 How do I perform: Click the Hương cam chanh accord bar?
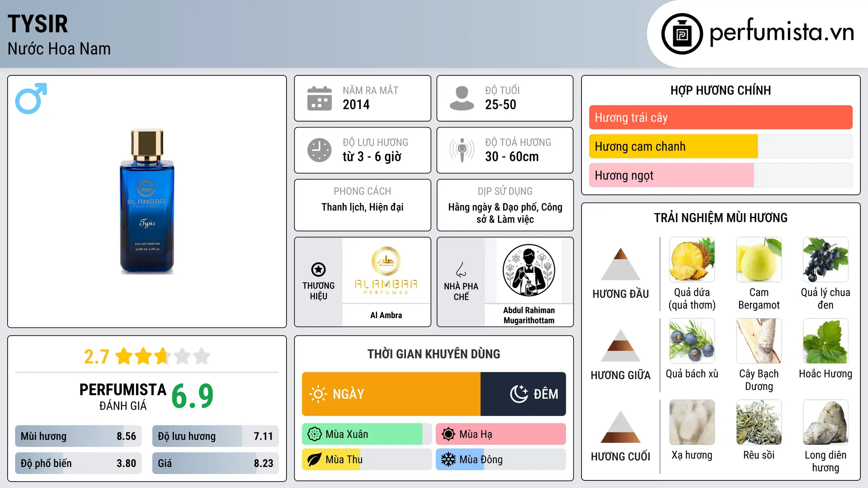721,146
